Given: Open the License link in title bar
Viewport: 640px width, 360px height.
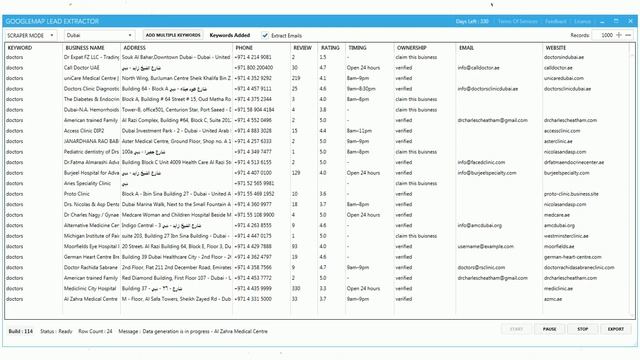Looking at the screenshot, I should pos(582,21).
